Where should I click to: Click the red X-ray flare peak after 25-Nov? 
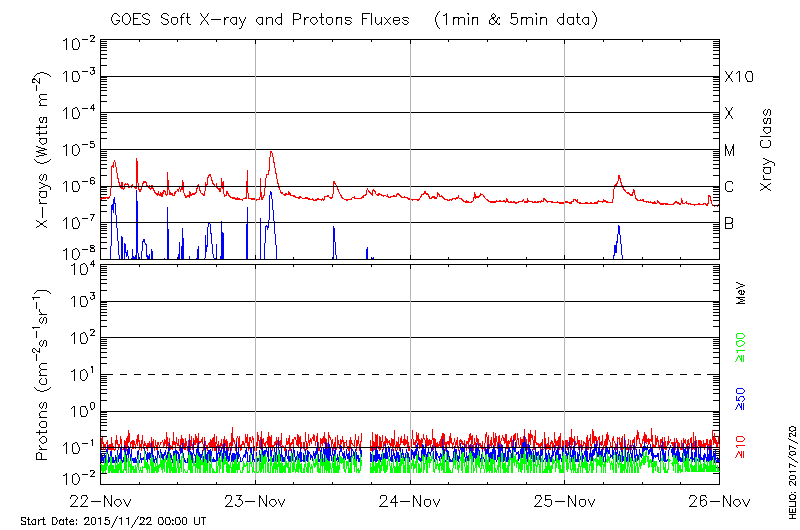(x=620, y=177)
